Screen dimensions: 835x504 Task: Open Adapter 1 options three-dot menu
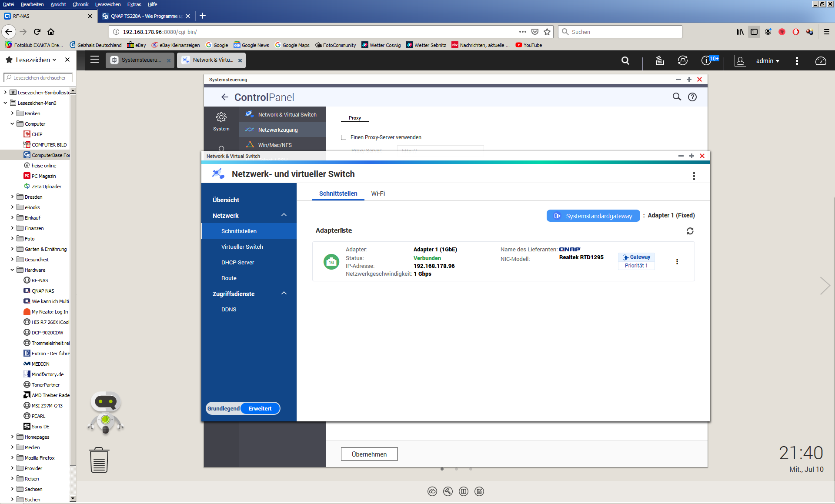click(677, 261)
